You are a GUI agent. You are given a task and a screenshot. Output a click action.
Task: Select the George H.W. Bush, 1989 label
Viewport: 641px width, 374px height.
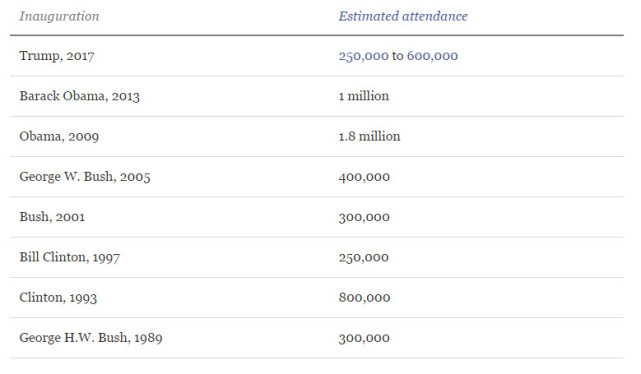91,338
